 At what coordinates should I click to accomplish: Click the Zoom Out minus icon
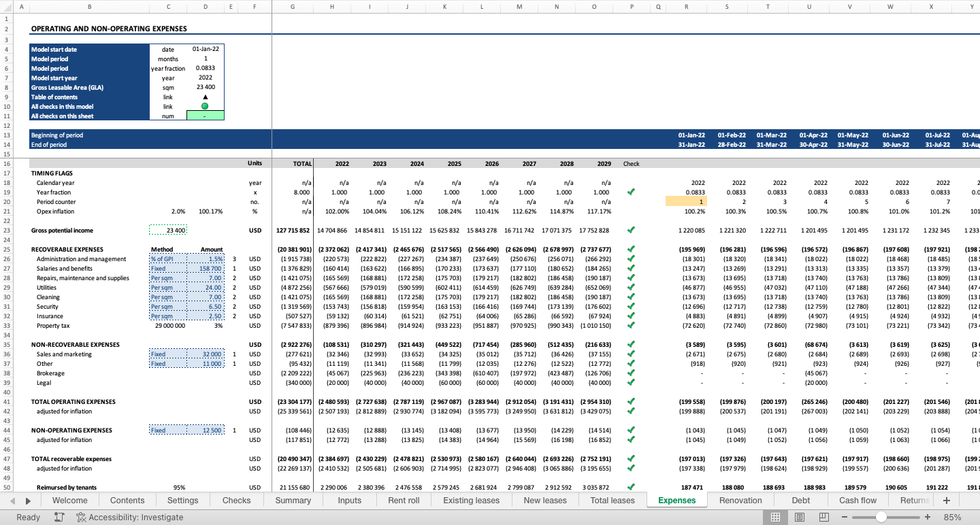[844, 517]
